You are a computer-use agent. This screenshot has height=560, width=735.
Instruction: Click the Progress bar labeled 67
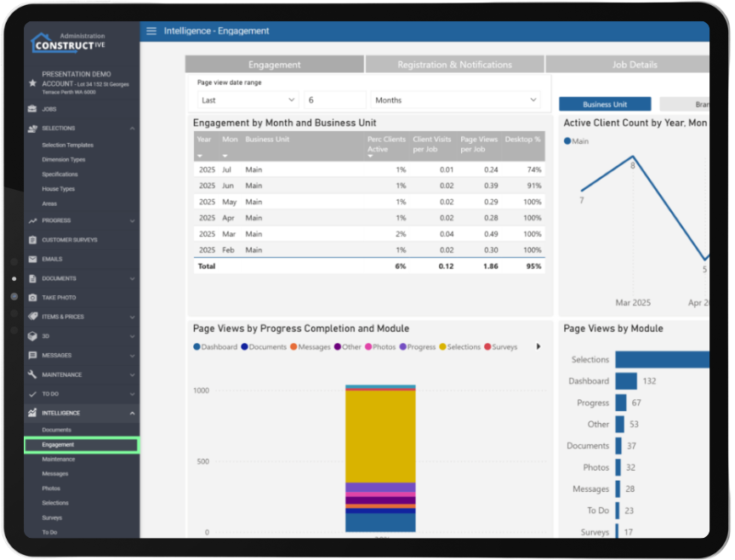tap(621, 403)
